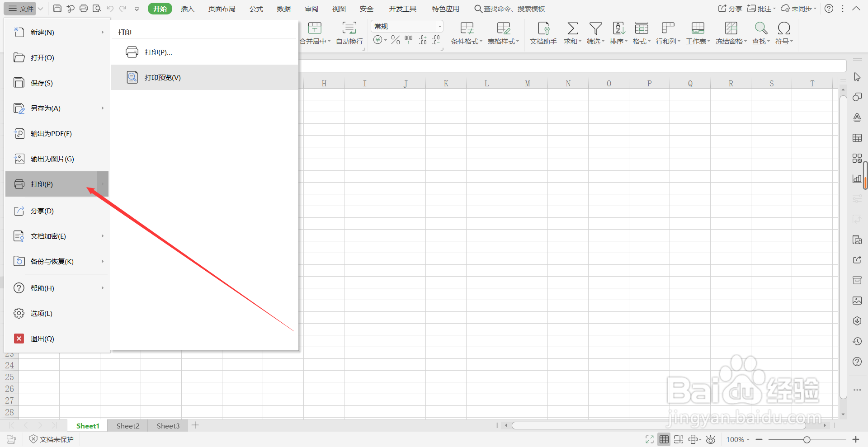Click the search commands 查找命令 input field

(509, 9)
